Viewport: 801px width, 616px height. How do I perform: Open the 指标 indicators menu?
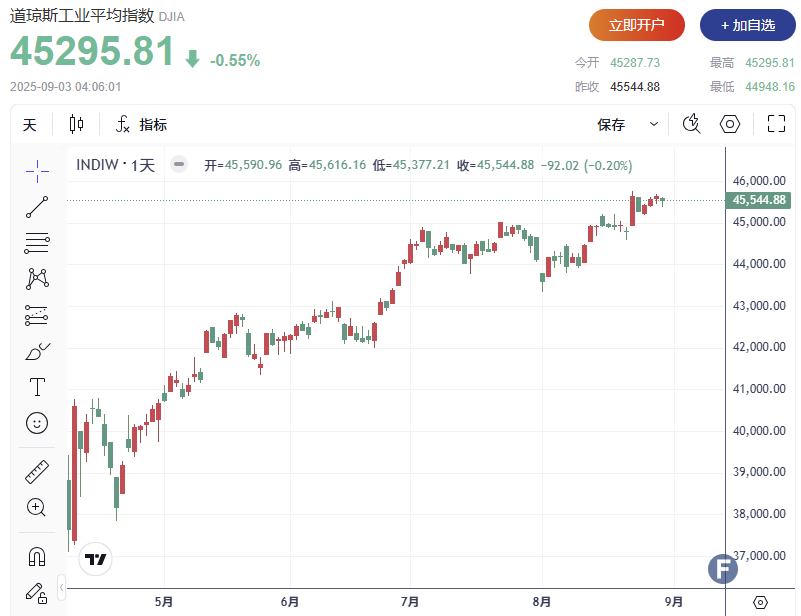[141, 125]
